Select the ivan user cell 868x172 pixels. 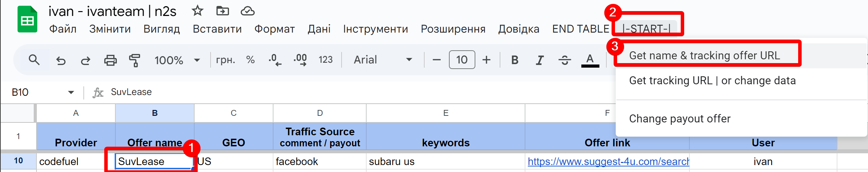(x=763, y=161)
